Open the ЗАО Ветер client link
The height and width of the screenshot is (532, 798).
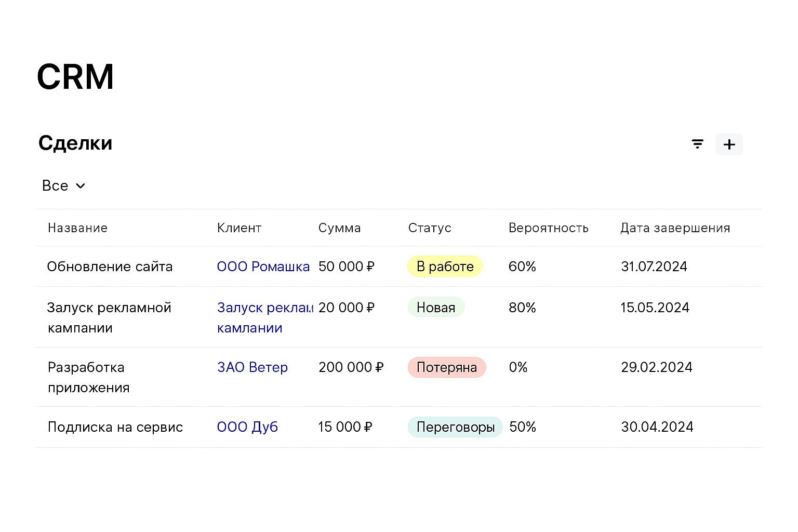(252, 367)
